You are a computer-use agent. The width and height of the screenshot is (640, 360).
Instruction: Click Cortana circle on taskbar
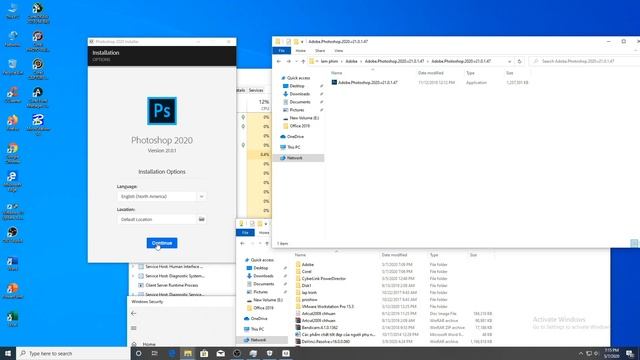coord(138,353)
